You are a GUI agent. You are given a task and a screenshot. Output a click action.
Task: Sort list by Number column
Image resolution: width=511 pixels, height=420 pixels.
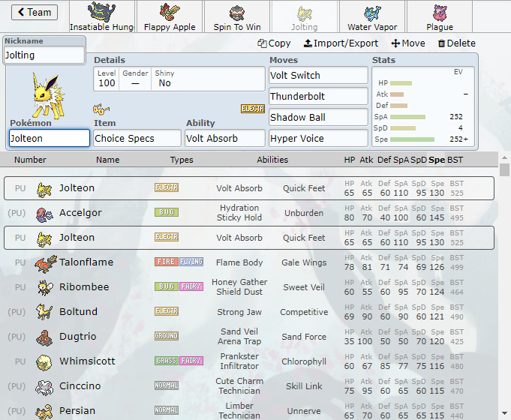point(30,160)
